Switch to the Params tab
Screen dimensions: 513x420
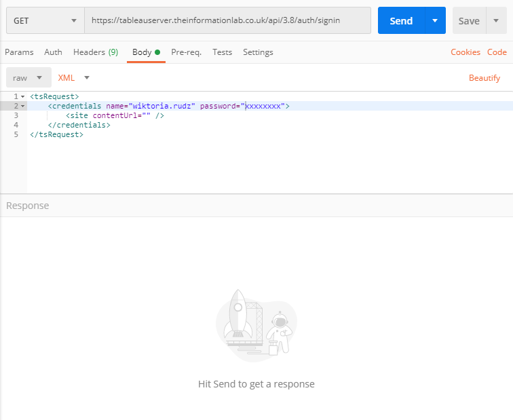(x=19, y=52)
